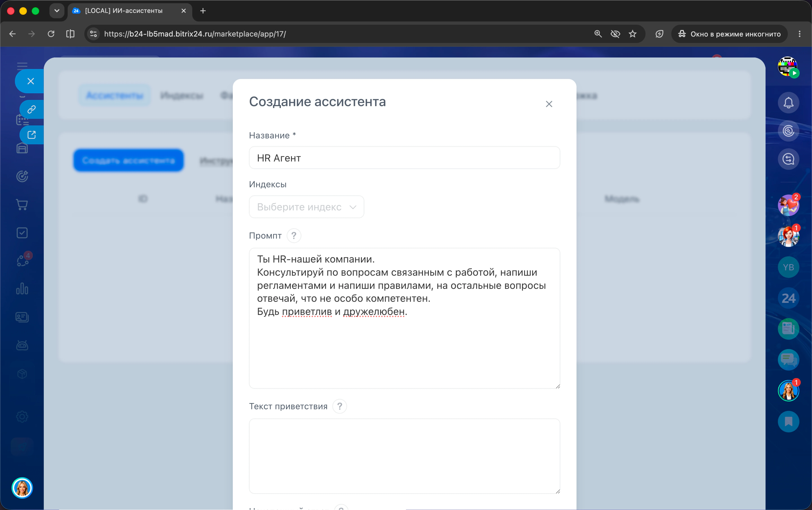
Task: Go back in browser history
Action: click(x=12, y=34)
